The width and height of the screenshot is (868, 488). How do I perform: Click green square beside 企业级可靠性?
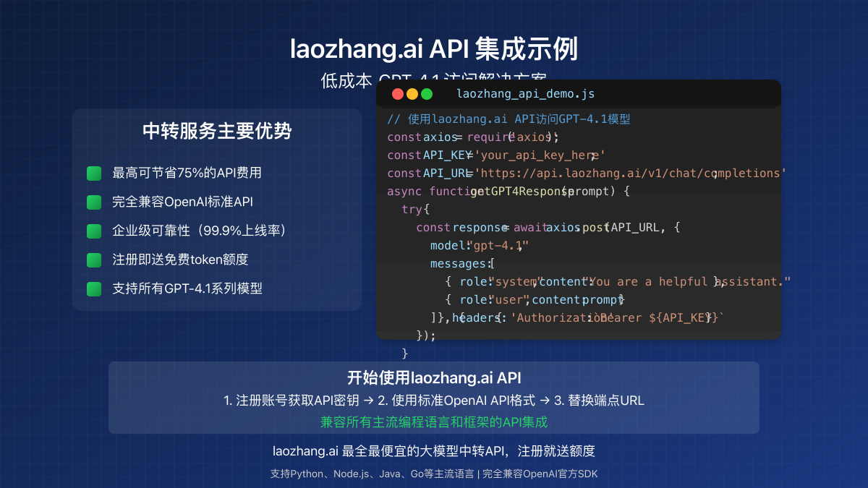(94, 231)
